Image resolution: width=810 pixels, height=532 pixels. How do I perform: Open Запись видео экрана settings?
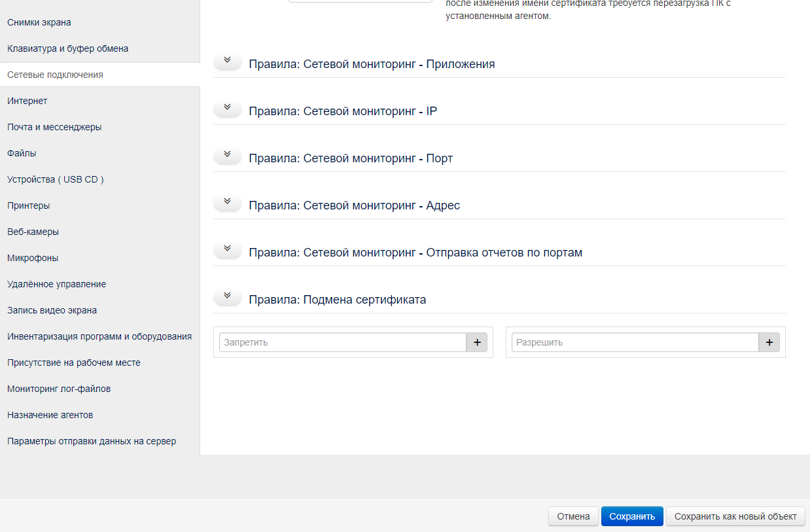pyautogui.click(x=52, y=310)
